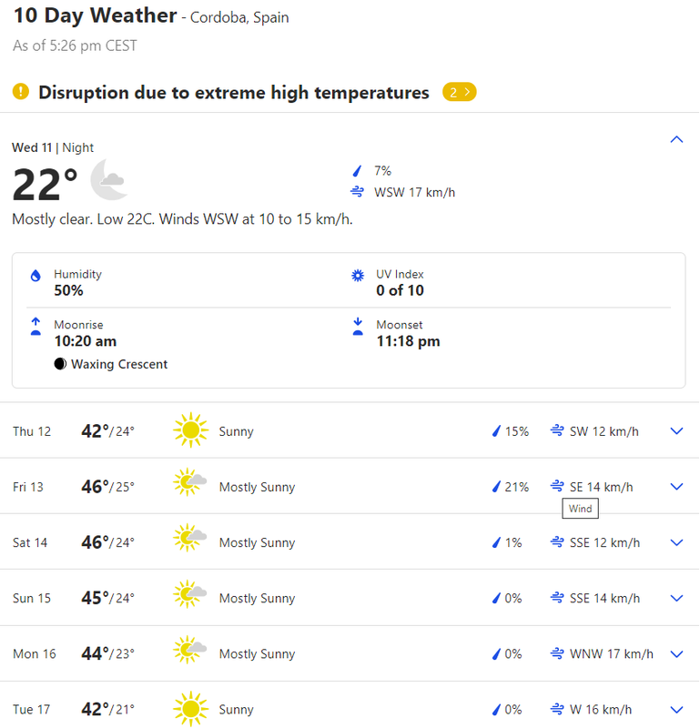Click the wind icon for Mon 16

coord(557,653)
